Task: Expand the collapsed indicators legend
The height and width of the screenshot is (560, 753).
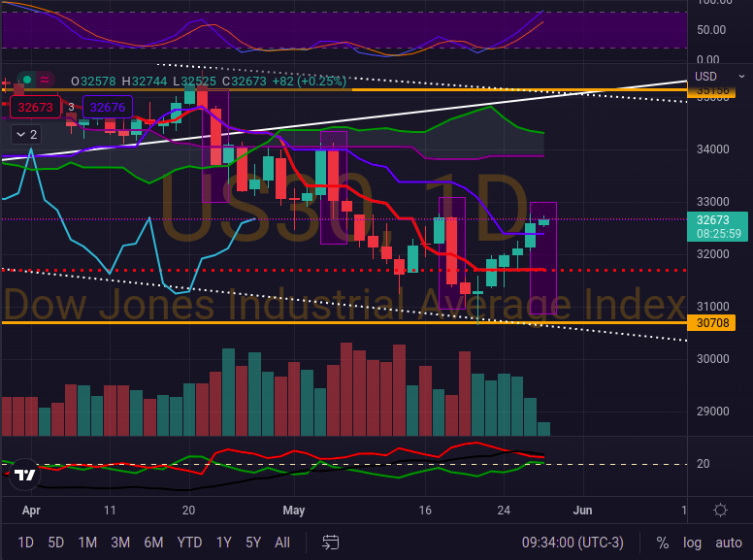Action: 26,135
